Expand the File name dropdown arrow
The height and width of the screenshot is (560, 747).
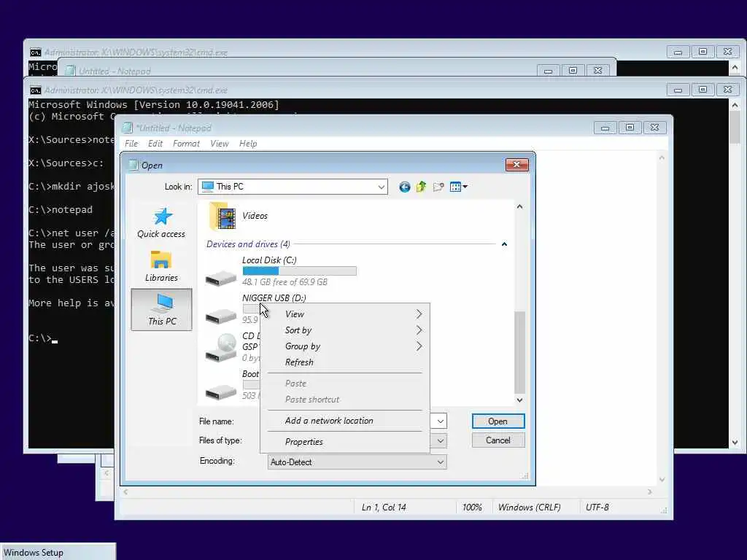441,421
